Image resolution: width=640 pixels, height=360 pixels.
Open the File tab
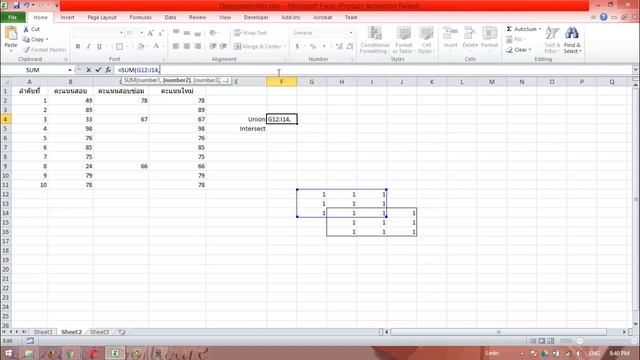pos(13,18)
